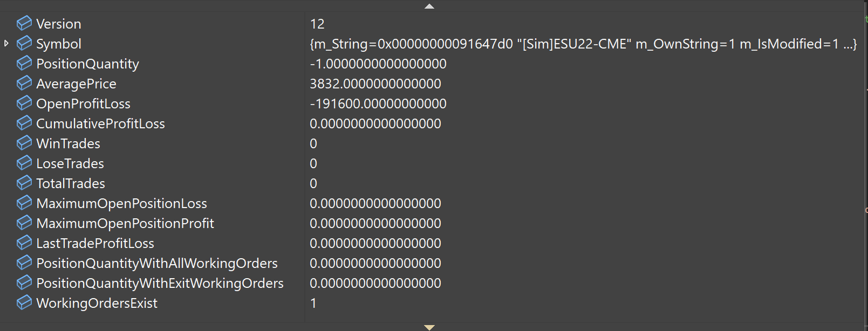Click the AveragePrice field icon
The width and height of the screenshot is (868, 331).
point(24,83)
